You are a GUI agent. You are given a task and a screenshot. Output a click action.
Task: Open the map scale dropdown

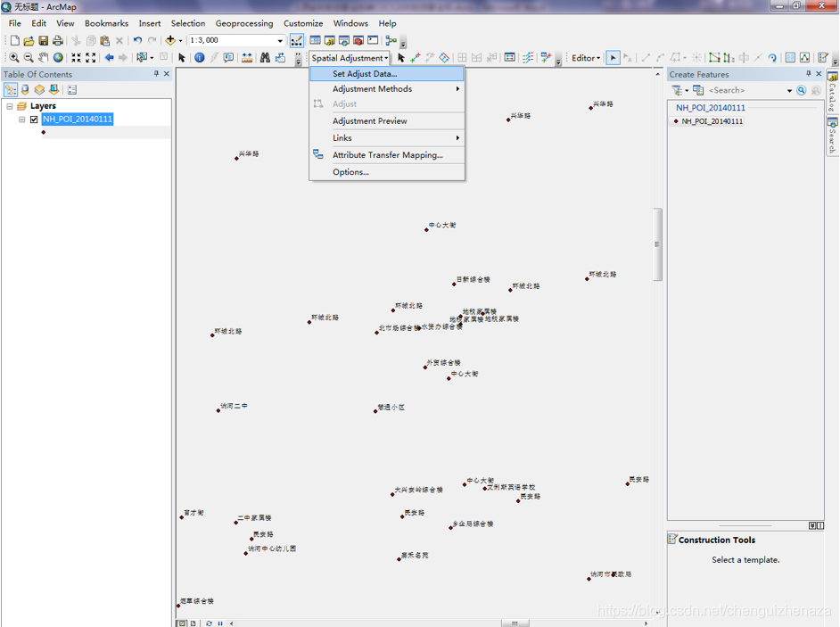(280, 40)
